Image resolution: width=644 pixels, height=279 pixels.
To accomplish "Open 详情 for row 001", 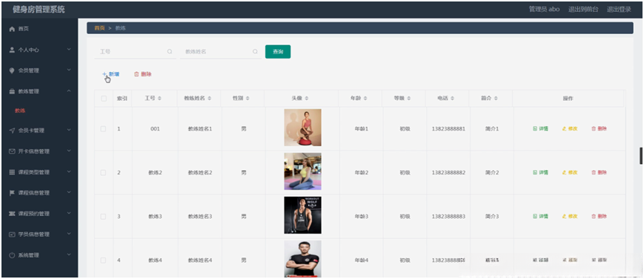I will [x=540, y=129].
